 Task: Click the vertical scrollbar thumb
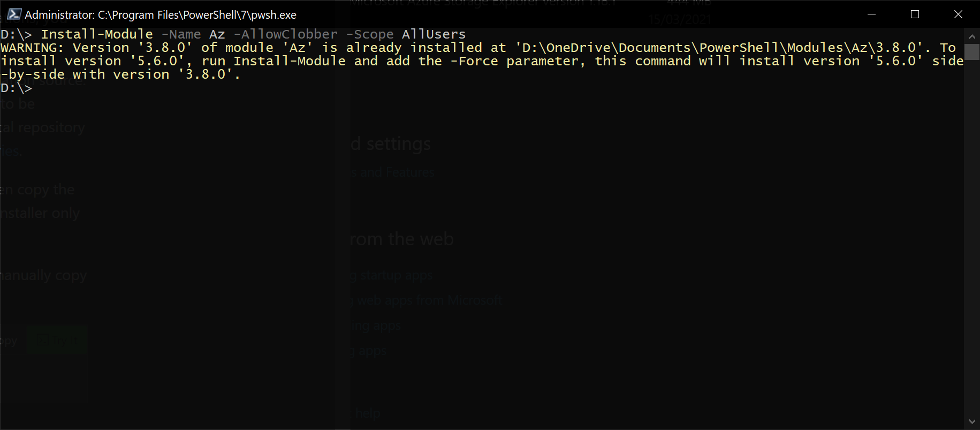[x=972, y=52]
